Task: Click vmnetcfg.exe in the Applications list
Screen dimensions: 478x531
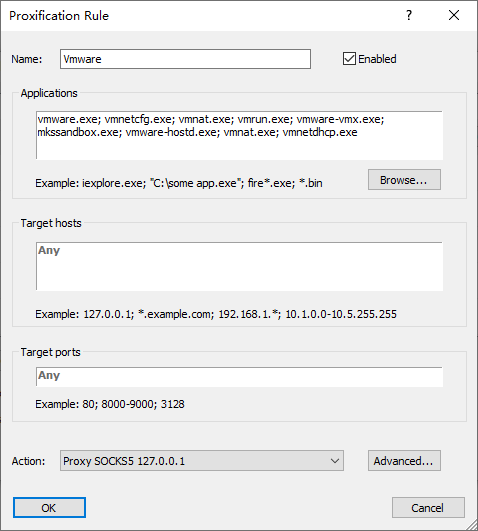Action: coord(138,119)
